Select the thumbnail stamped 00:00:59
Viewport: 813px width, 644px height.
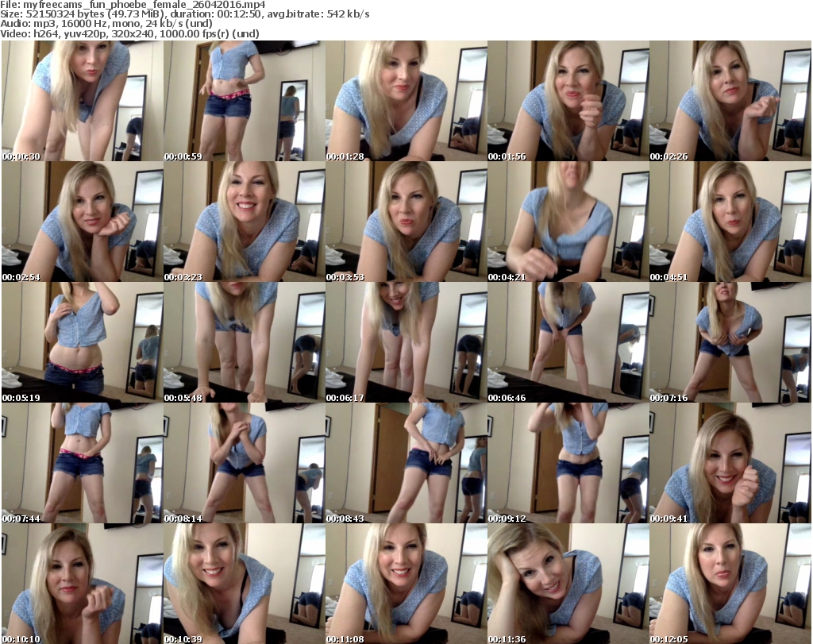[245, 101]
